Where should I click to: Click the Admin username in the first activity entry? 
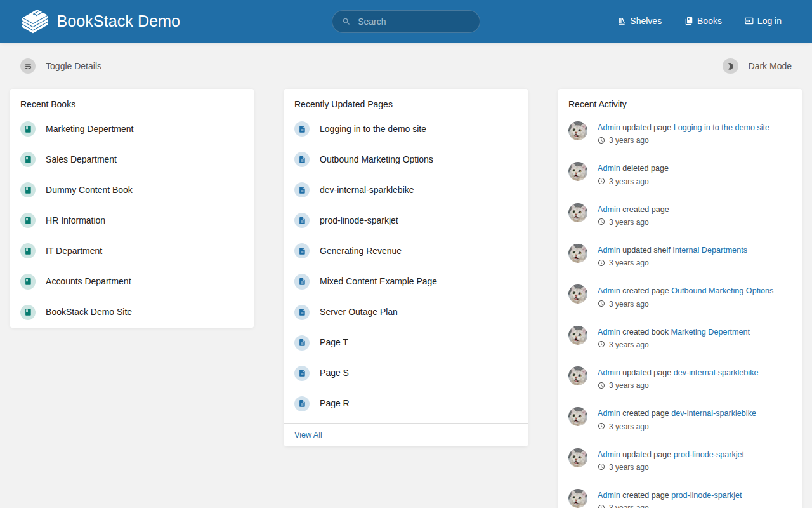[608, 127]
